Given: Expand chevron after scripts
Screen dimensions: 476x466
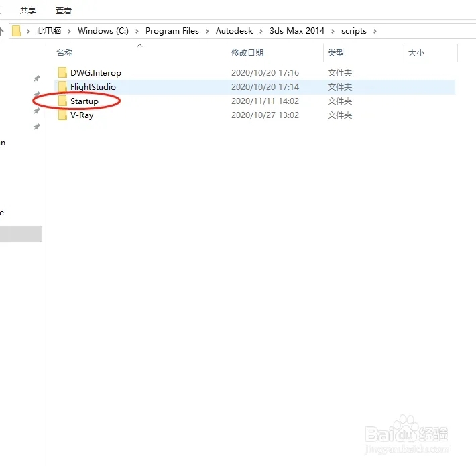Looking at the screenshot, I should pyautogui.click(x=375, y=31).
